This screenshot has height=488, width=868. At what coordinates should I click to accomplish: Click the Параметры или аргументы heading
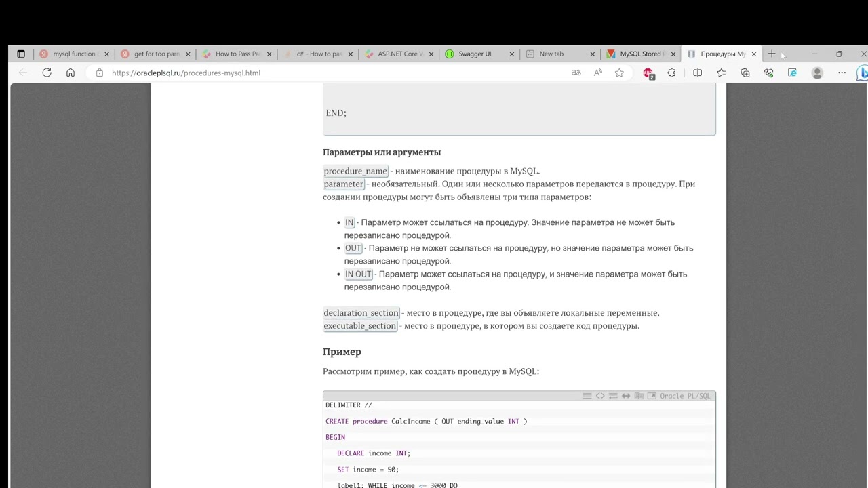coord(382,152)
